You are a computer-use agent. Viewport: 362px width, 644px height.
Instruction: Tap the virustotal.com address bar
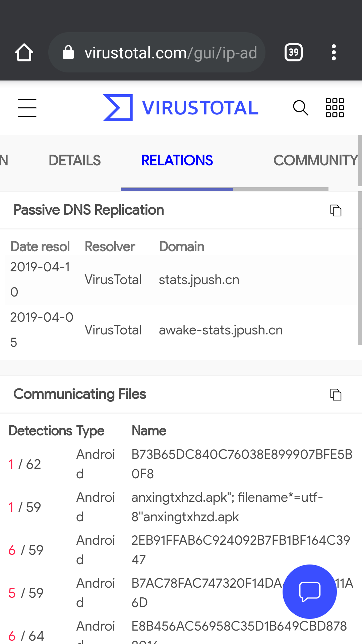(157, 52)
